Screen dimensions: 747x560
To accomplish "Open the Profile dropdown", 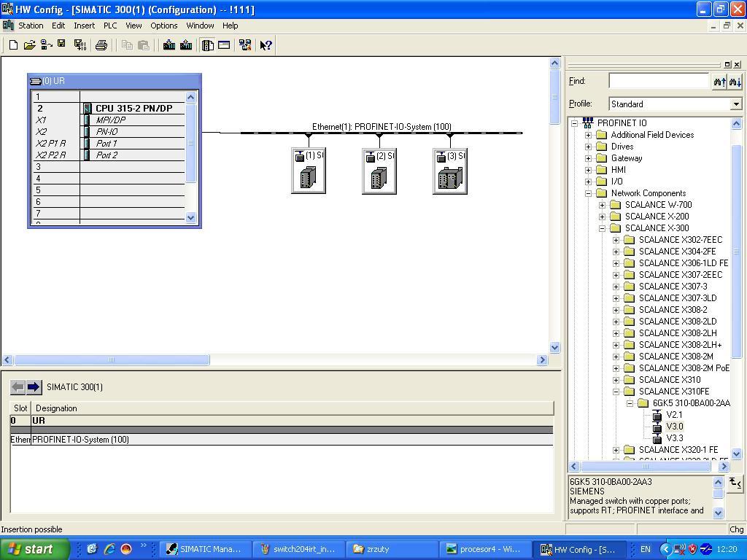I will pos(736,104).
